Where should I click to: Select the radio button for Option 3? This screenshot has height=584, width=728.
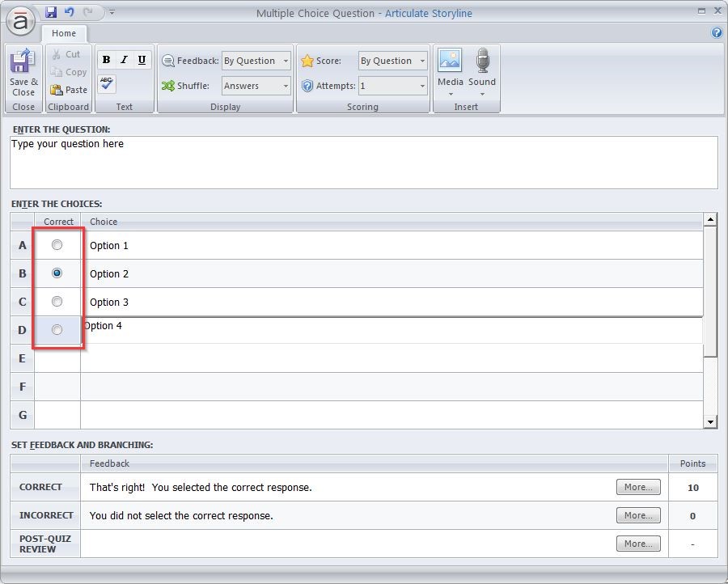(x=57, y=302)
